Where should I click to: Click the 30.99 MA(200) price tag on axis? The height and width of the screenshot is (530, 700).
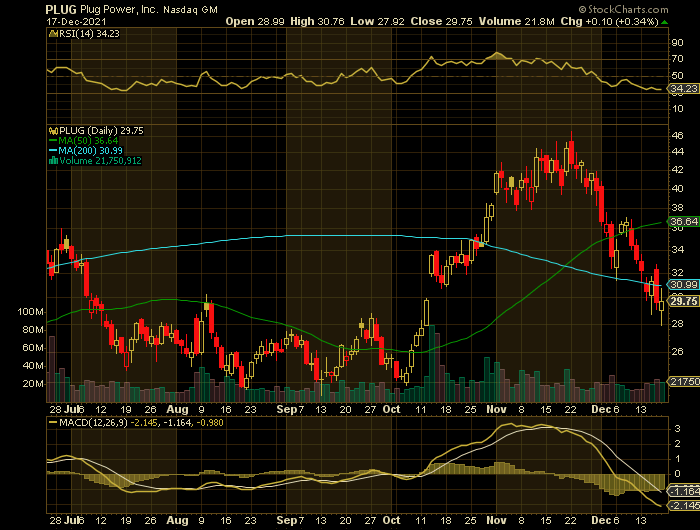pyautogui.click(x=683, y=284)
